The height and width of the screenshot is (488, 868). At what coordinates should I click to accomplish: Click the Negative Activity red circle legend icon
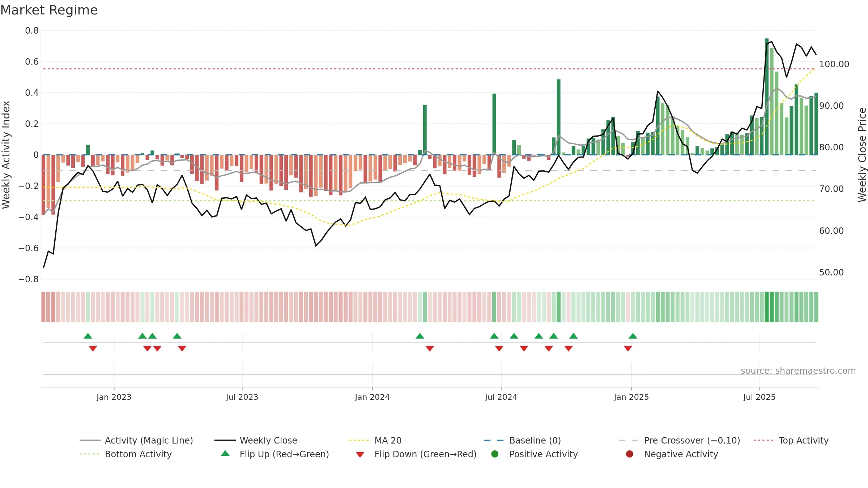pos(630,454)
